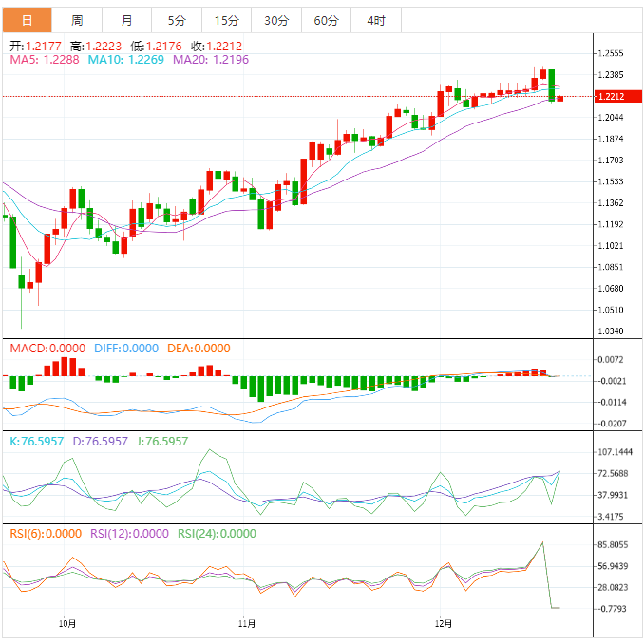Click the MA10 moving average label
Image resolution: width=644 pixels, height=644 pixels.
pos(125,59)
